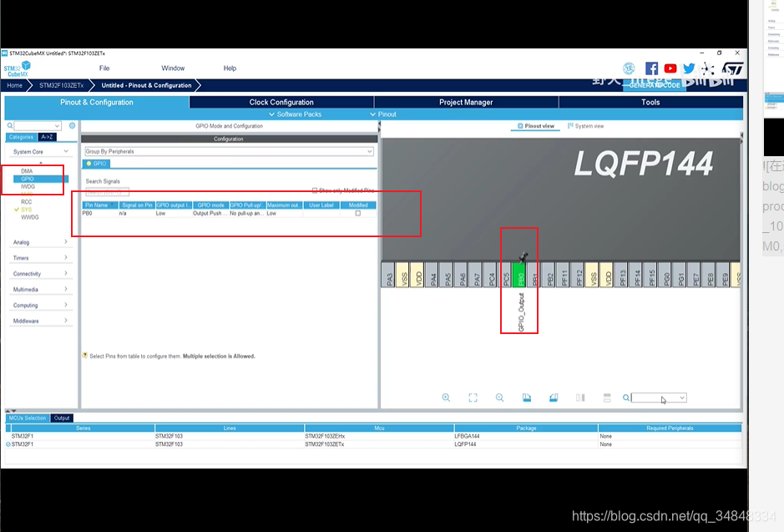This screenshot has height=532, width=784.
Task: Select IWDG in System Core list
Action: (28, 186)
